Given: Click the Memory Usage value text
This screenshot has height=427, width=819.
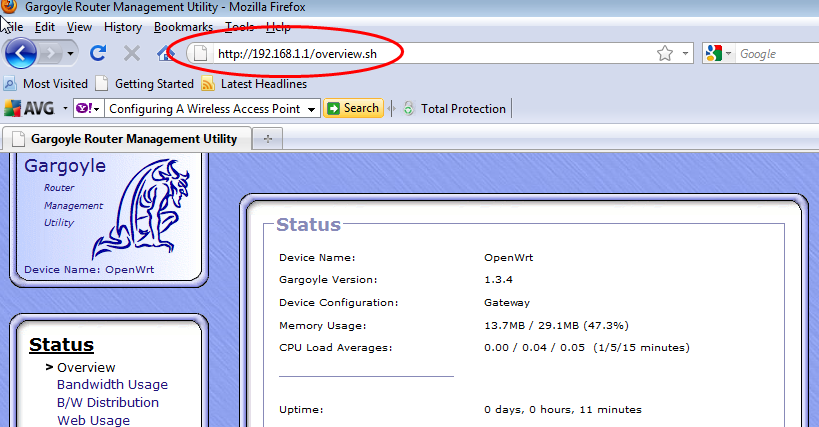Looking at the screenshot, I should pos(556,326).
